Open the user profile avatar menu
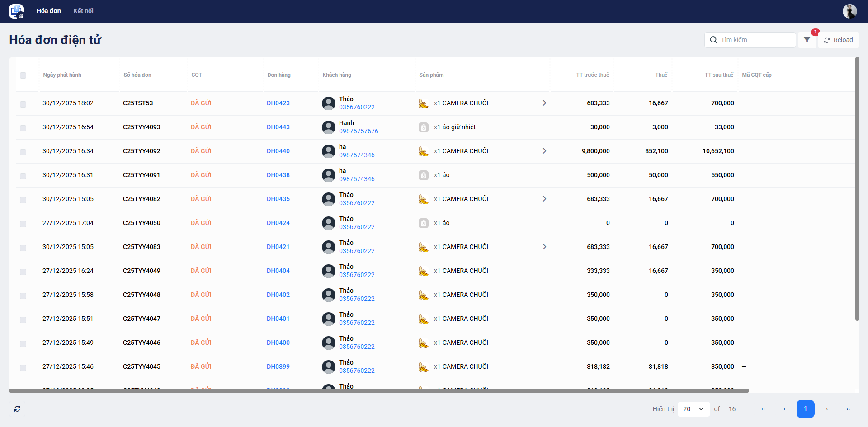 pyautogui.click(x=849, y=11)
